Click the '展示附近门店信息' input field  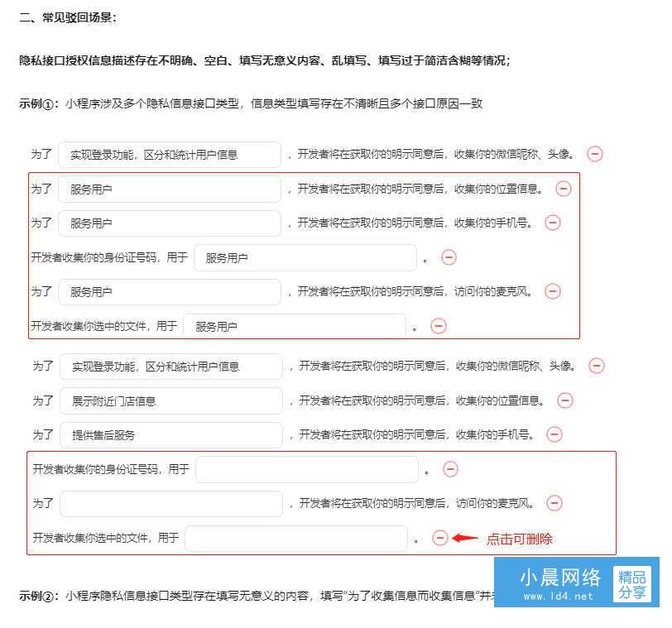point(170,400)
